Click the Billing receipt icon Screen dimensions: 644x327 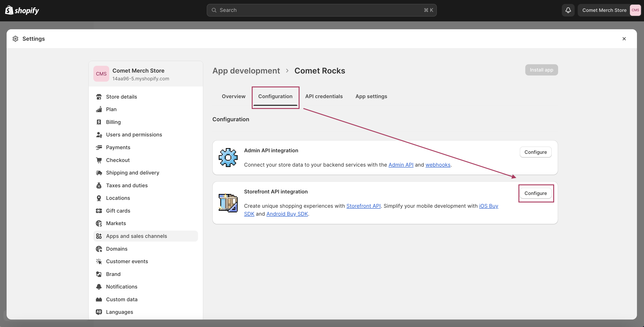(99, 122)
